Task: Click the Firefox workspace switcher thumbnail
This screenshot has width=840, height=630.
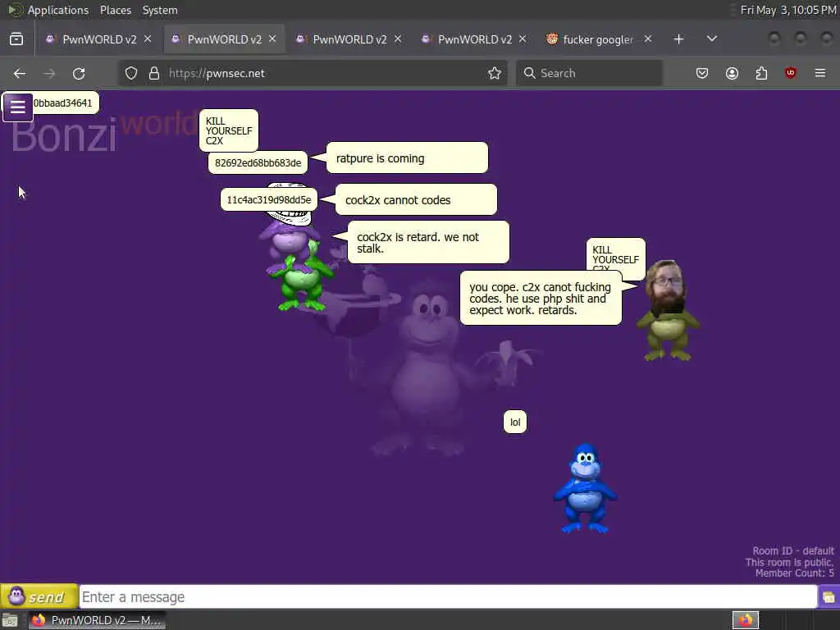Action: pos(745,620)
